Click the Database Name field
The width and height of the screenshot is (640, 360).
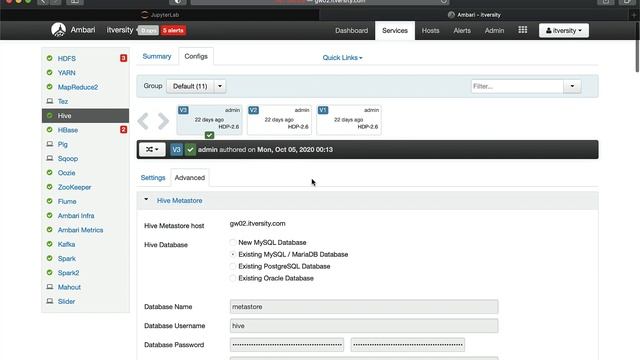pos(364,307)
